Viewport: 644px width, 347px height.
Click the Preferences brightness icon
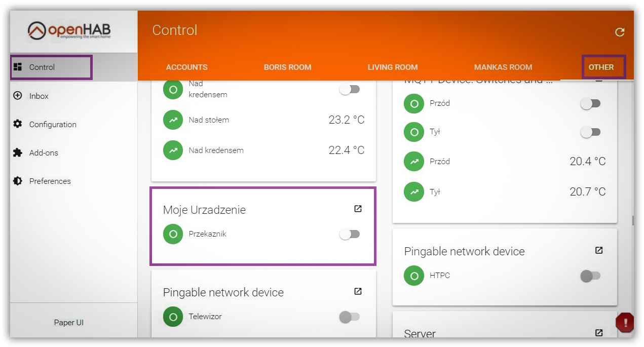tap(18, 181)
